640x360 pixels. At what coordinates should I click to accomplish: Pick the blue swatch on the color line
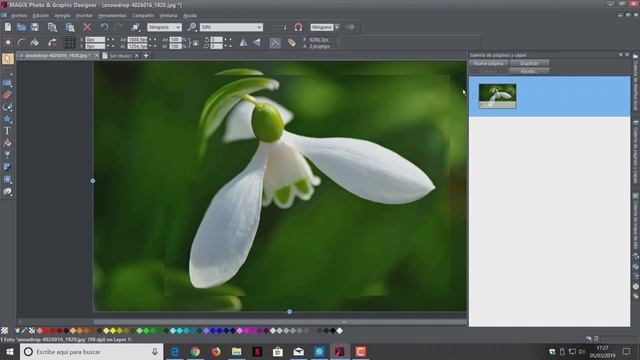point(213,331)
